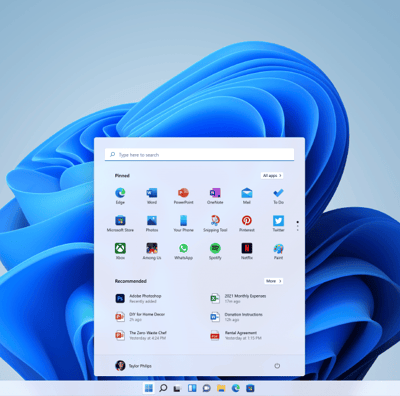Expand the All apps list
Screen dimensions: 400x396
coord(272,175)
